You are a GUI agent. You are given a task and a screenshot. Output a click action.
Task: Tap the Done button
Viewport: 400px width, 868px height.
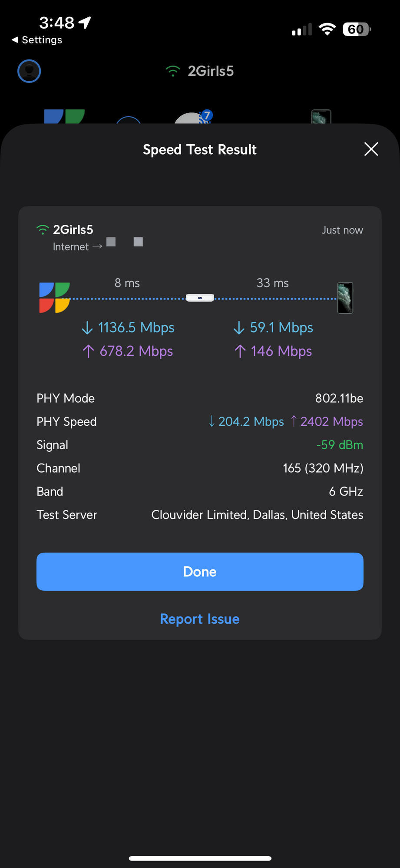[x=200, y=572]
